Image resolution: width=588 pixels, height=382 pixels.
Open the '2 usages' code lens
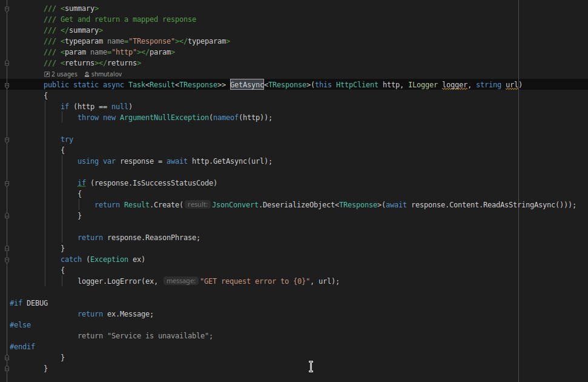coord(61,75)
